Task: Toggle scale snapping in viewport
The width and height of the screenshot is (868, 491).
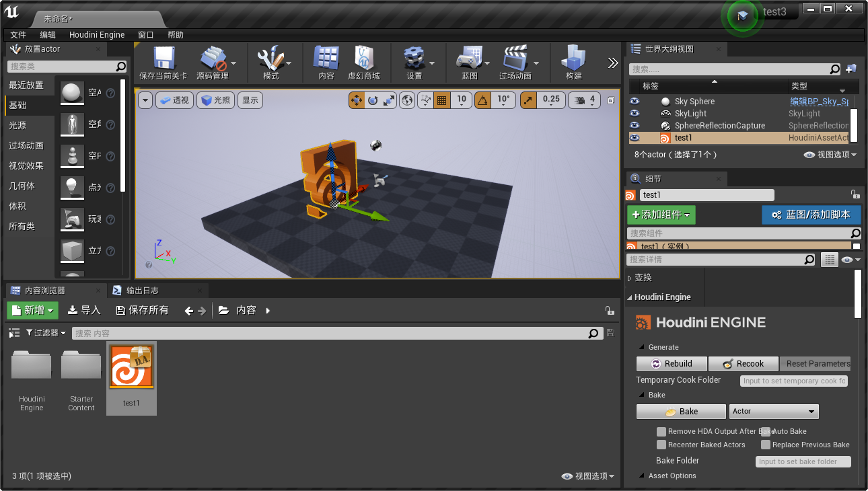Action: coord(528,100)
